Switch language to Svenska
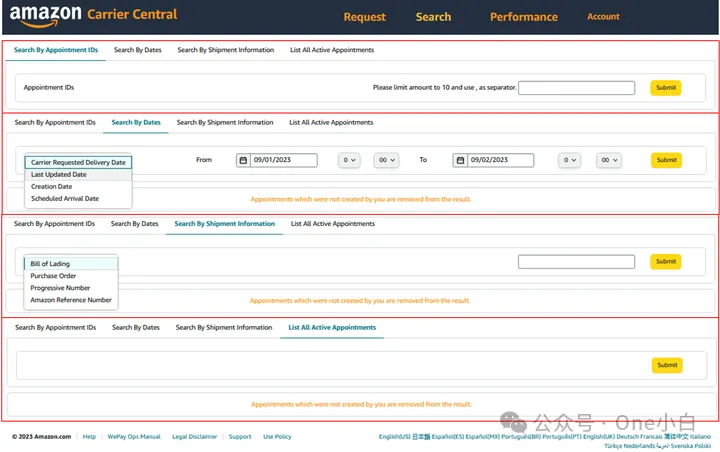Screen dimensions: 720x452 [x=682, y=446]
